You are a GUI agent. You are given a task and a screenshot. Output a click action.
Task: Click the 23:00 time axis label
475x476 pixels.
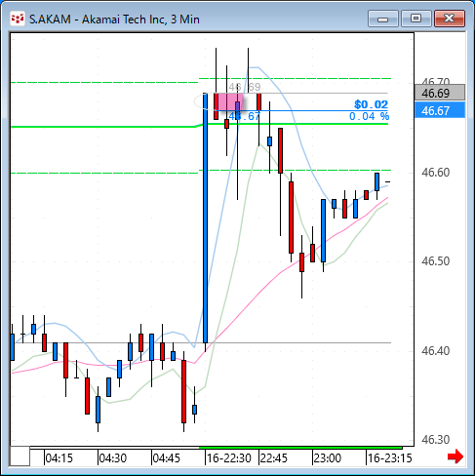click(328, 458)
